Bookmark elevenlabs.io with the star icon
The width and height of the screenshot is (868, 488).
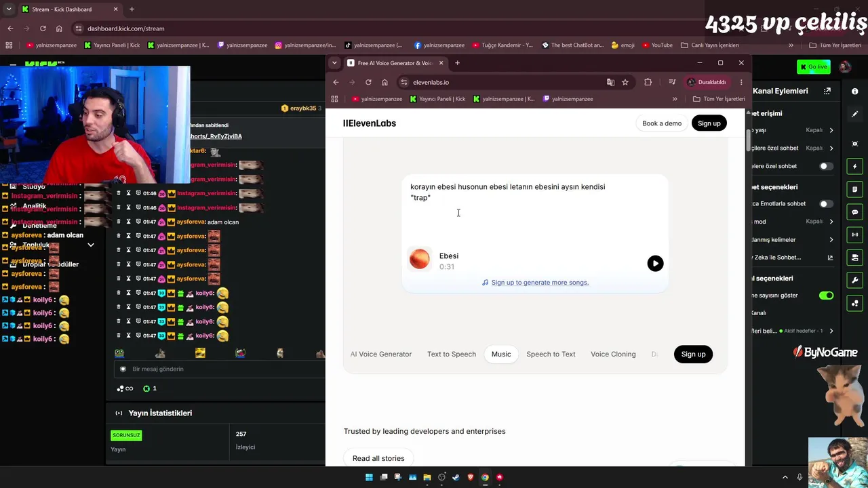point(625,82)
